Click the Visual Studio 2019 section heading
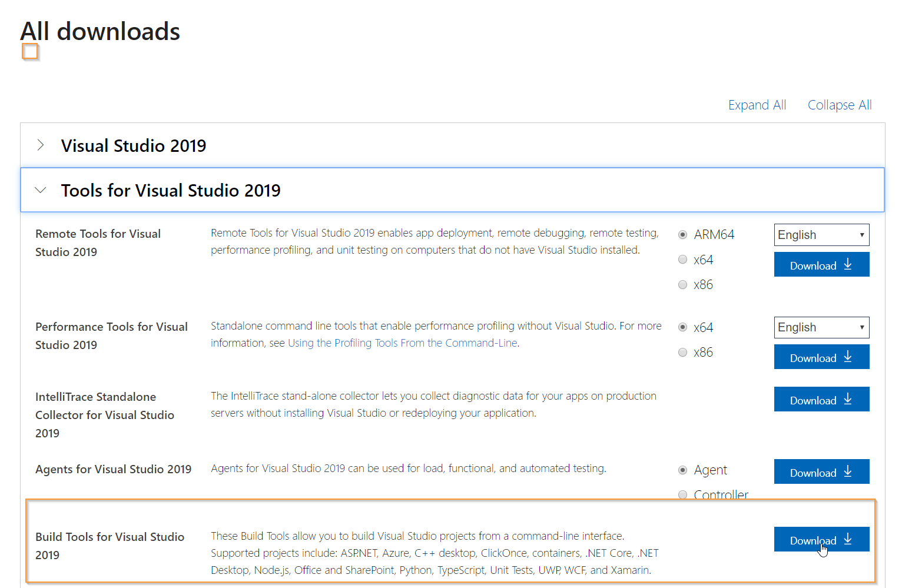 coord(134,145)
